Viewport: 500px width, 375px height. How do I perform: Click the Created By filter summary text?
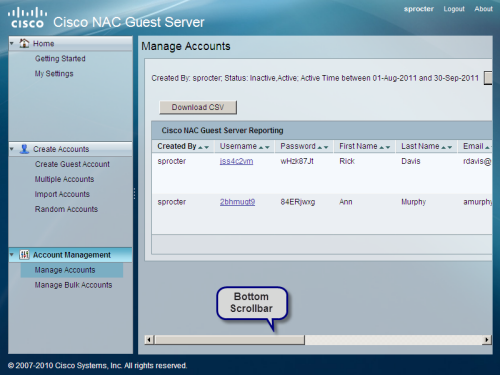tap(315, 78)
